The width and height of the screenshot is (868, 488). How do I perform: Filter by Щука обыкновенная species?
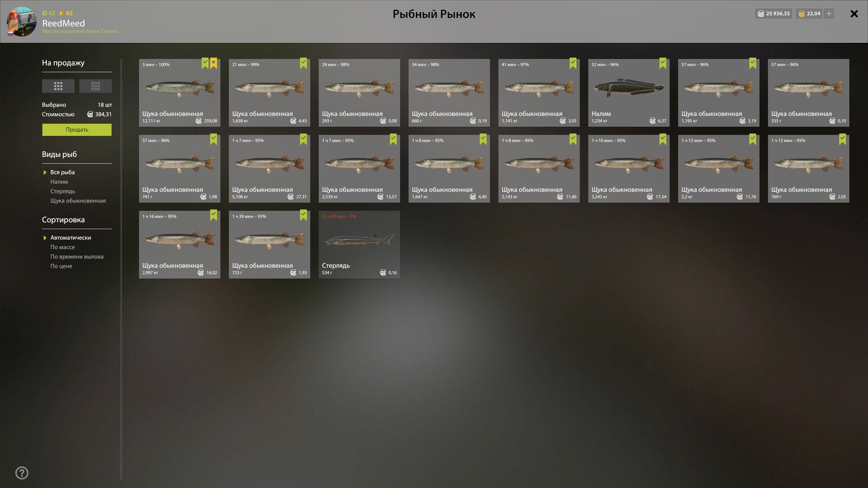click(x=78, y=201)
